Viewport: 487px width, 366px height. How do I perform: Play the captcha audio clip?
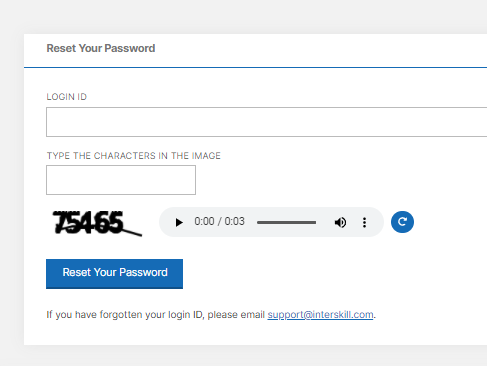point(179,222)
